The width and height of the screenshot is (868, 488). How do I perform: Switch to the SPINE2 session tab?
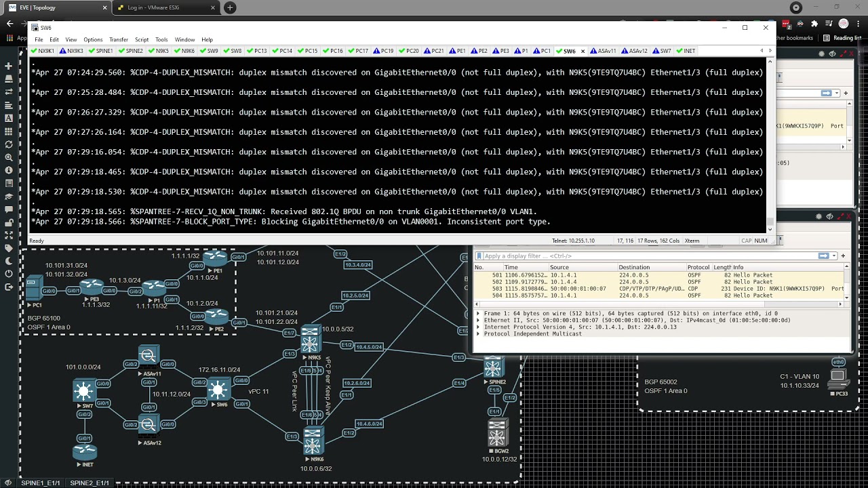point(130,51)
